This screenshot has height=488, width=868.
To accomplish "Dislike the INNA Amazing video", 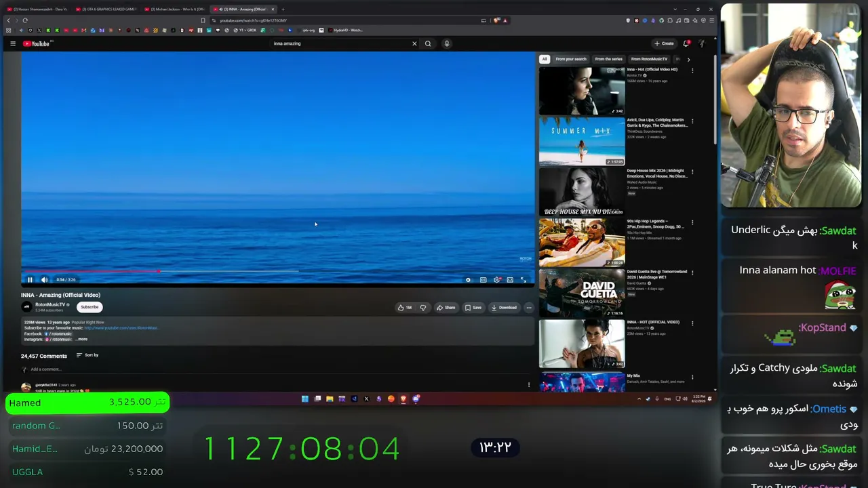I will click(423, 308).
